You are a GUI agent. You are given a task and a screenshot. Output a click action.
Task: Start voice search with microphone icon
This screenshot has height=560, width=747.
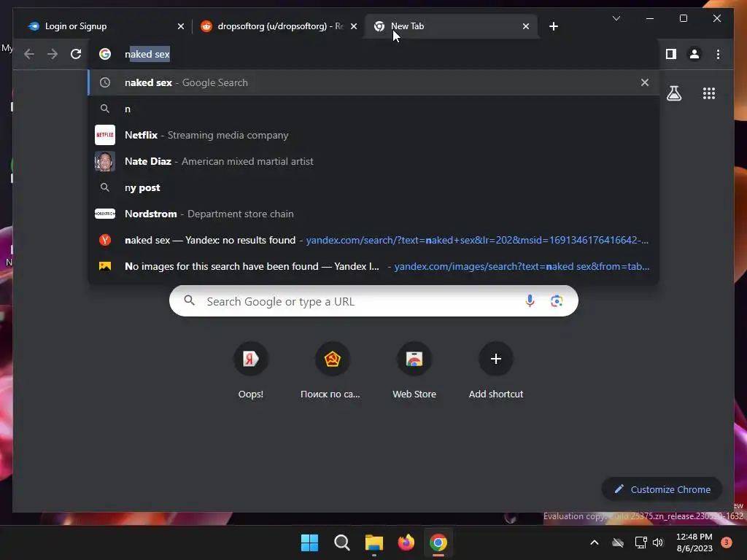point(530,301)
